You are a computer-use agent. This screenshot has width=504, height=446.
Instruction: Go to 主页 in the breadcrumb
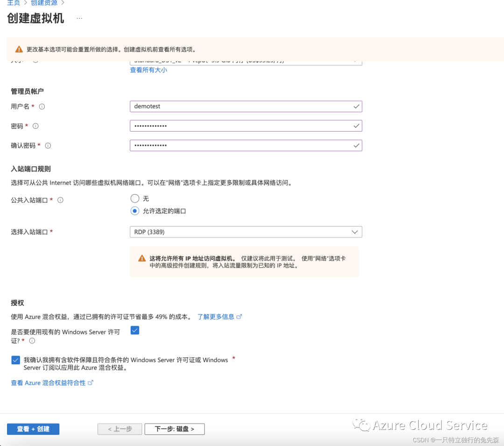point(14,3)
